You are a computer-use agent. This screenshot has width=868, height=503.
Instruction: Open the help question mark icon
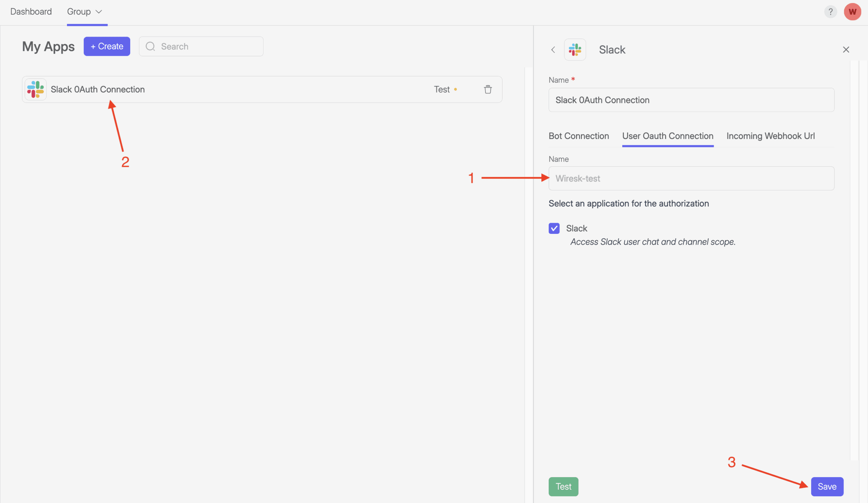point(830,12)
